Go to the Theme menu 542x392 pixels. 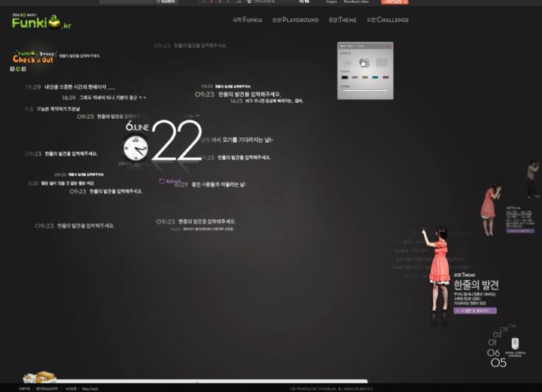tap(342, 20)
